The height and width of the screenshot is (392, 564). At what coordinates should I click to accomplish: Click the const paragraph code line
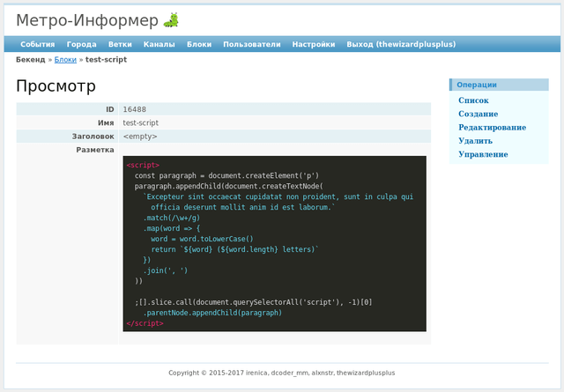coord(226,175)
